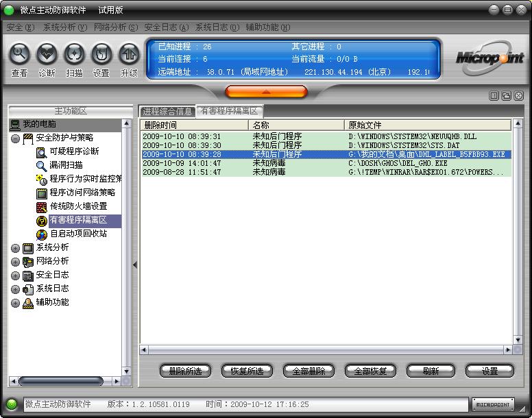The height and width of the screenshot is (418, 532).
Task: Open the 系统分析(V) menu
Action: (65, 27)
